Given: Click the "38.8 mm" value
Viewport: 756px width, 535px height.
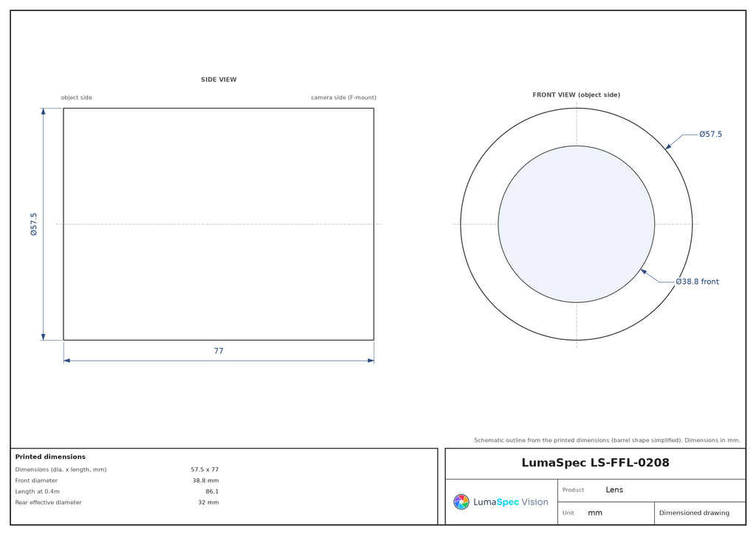Looking at the screenshot, I should pyautogui.click(x=205, y=480).
